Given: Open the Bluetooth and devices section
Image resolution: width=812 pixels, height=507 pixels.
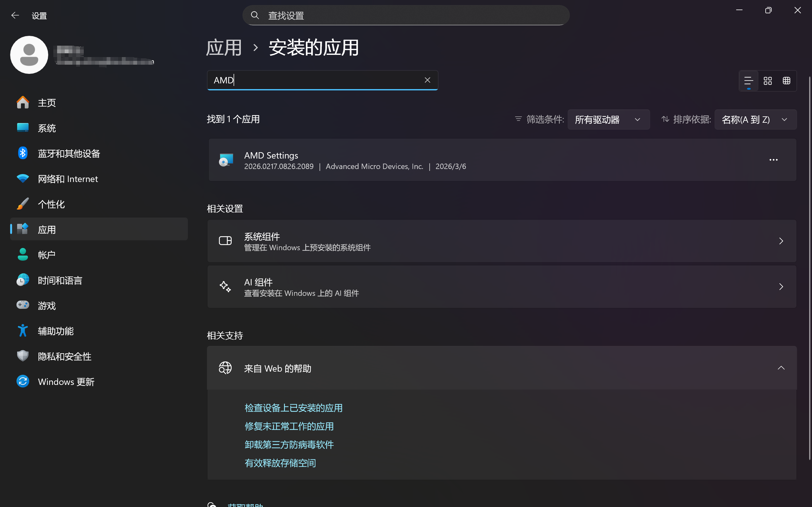Looking at the screenshot, I should pyautogui.click(x=69, y=153).
